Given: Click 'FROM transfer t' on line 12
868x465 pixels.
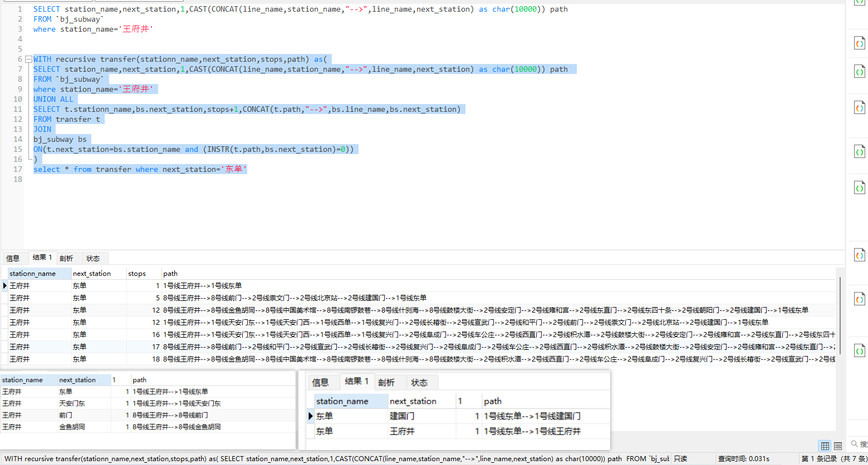Looking at the screenshot, I should point(67,119).
